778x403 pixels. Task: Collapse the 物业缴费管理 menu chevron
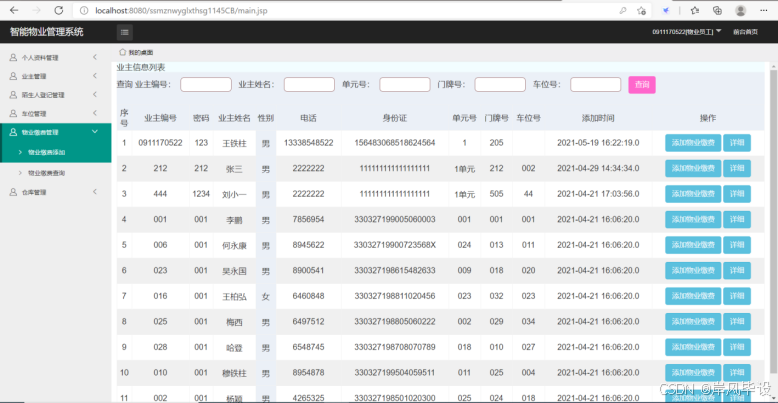(x=95, y=132)
